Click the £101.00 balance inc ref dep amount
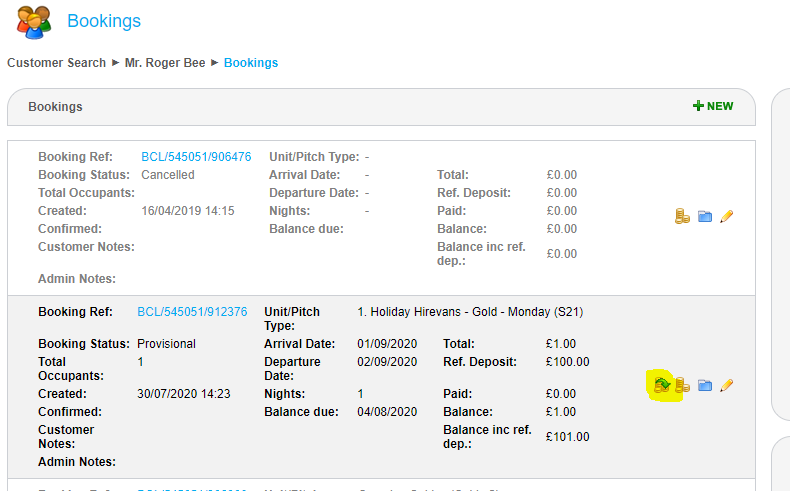This screenshot has width=790, height=491. click(568, 437)
